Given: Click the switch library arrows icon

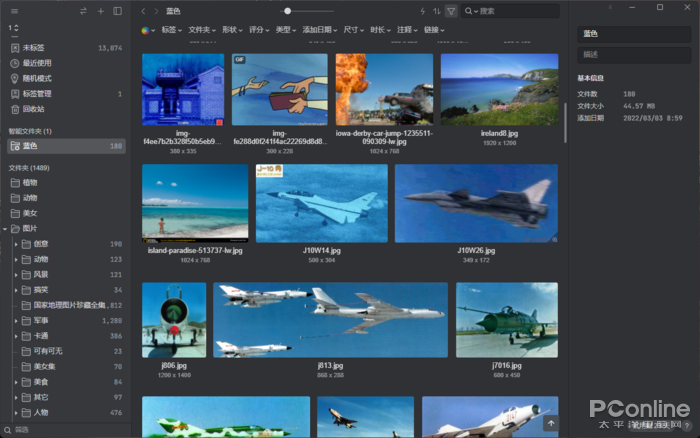Looking at the screenshot, I should pyautogui.click(x=83, y=11).
